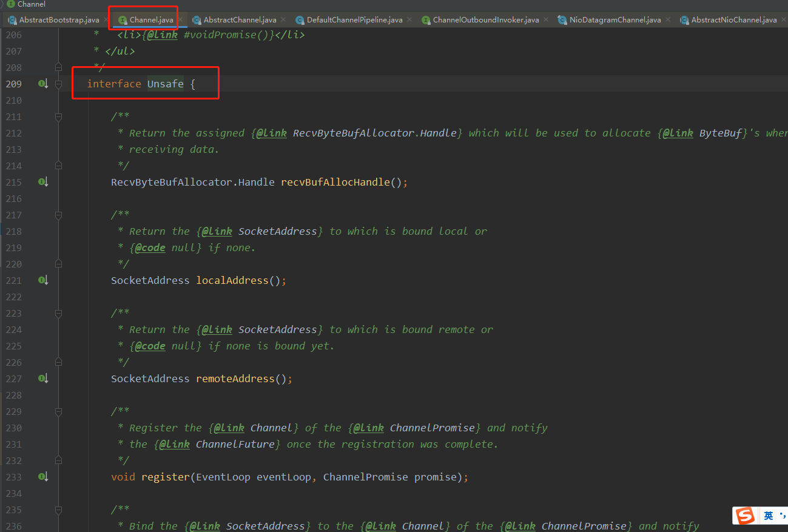Click implemented-marker icon beside localAddress line 221

coord(43,280)
